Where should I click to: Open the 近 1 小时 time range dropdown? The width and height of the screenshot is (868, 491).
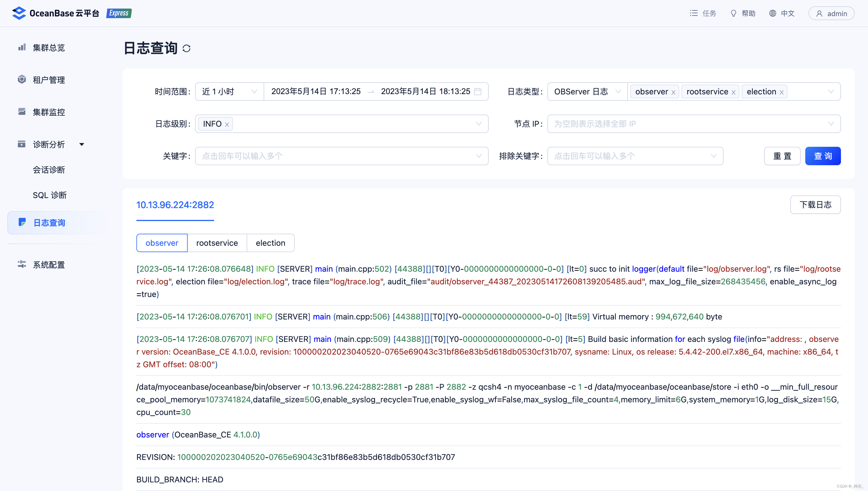(229, 92)
